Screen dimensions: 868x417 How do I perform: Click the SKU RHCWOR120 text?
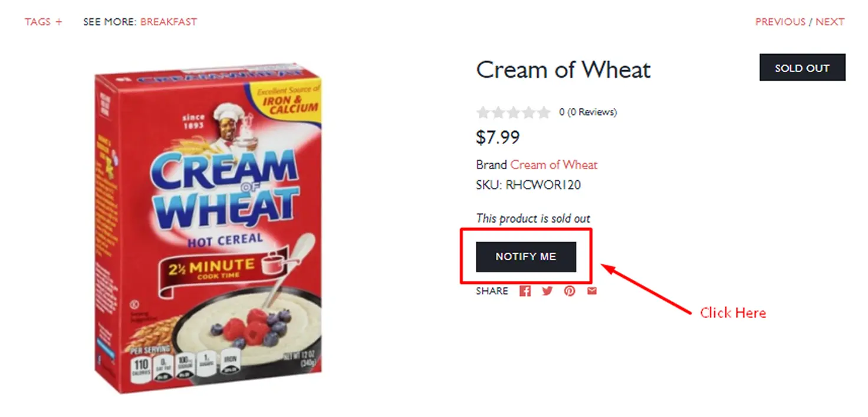(528, 185)
